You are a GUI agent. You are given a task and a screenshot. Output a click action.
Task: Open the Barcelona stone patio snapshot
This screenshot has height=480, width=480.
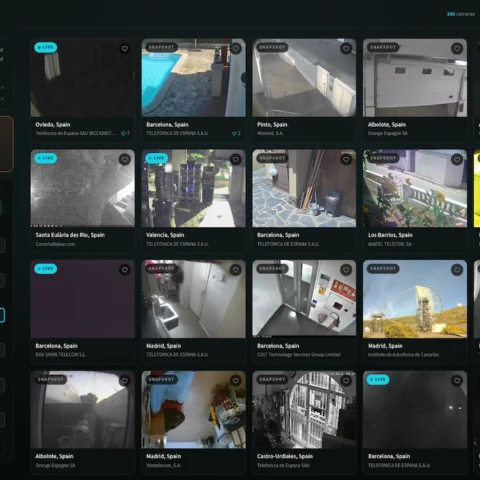[304, 188]
